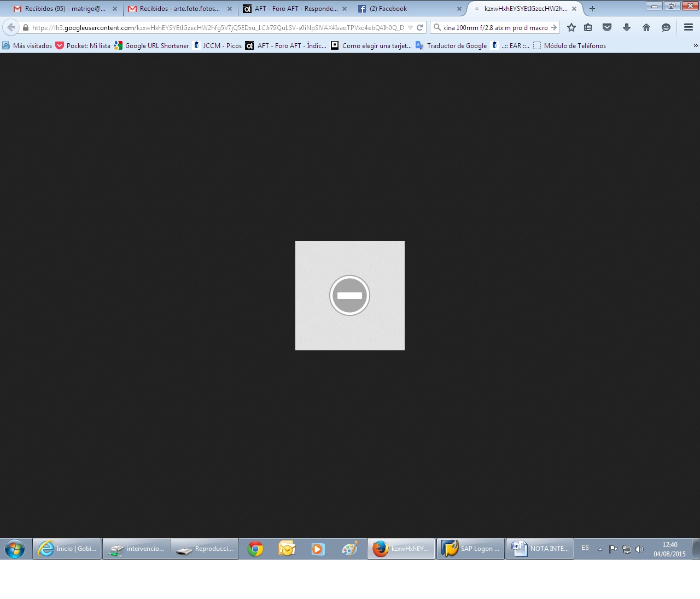Launch Google Chrome from the taskbar

coord(255,549)
